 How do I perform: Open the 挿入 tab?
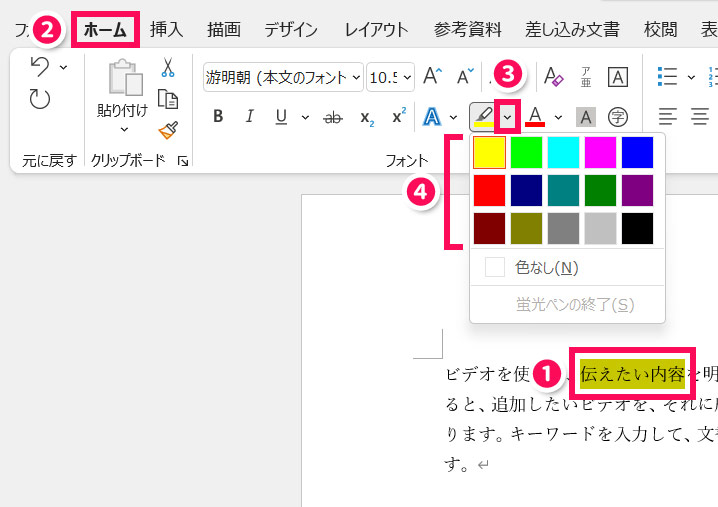tap(167, 30)
